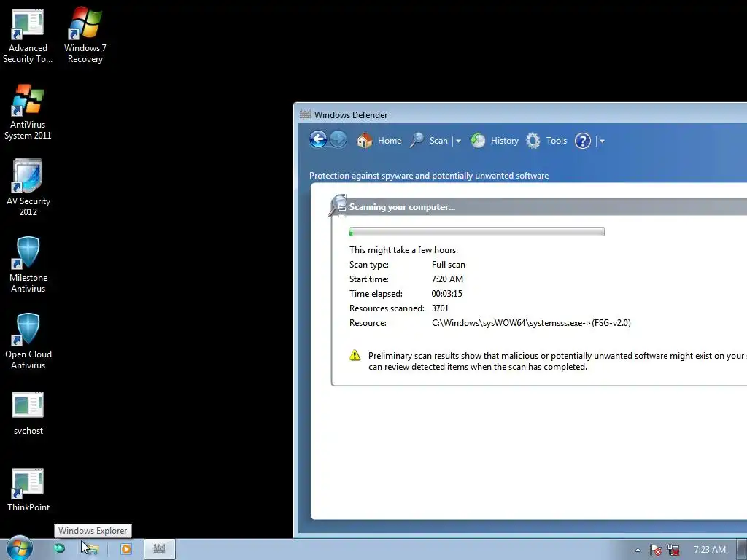
Task: Click the Windows Defender window title text
Action: point(351,114)
